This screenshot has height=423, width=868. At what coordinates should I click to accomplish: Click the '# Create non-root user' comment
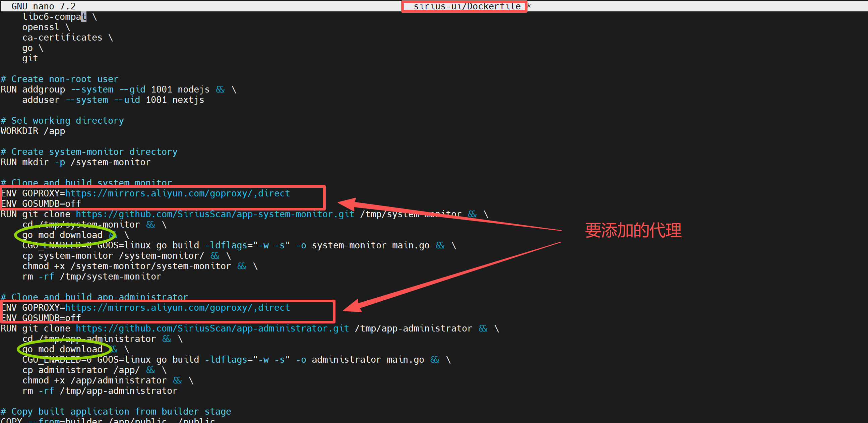60,79
